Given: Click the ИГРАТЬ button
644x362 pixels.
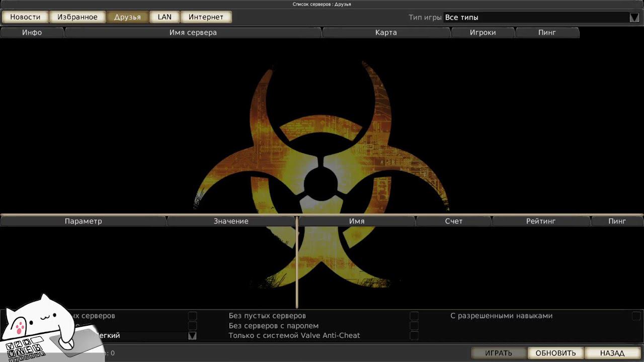Looking at the screenshot, I should [x=499, y=353].
